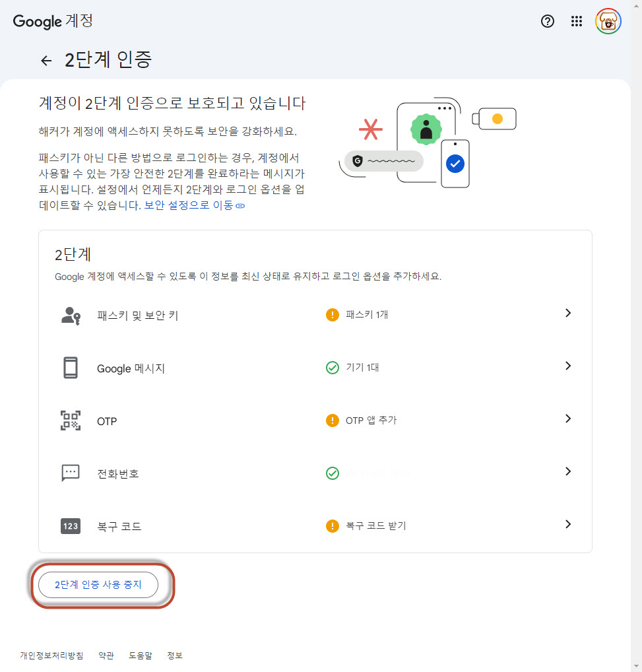Expand the 패스키 및 보안 키 row chevron

(567, 314)
